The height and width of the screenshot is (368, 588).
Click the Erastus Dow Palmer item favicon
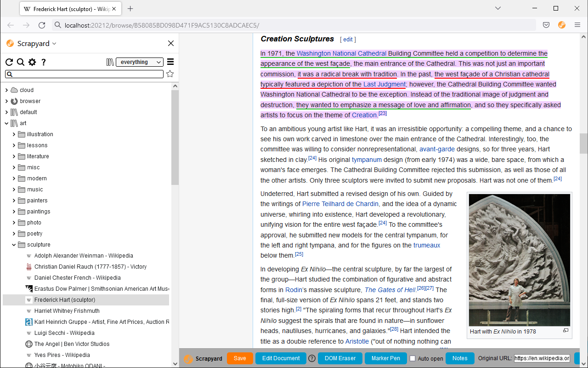coord(29,289)
